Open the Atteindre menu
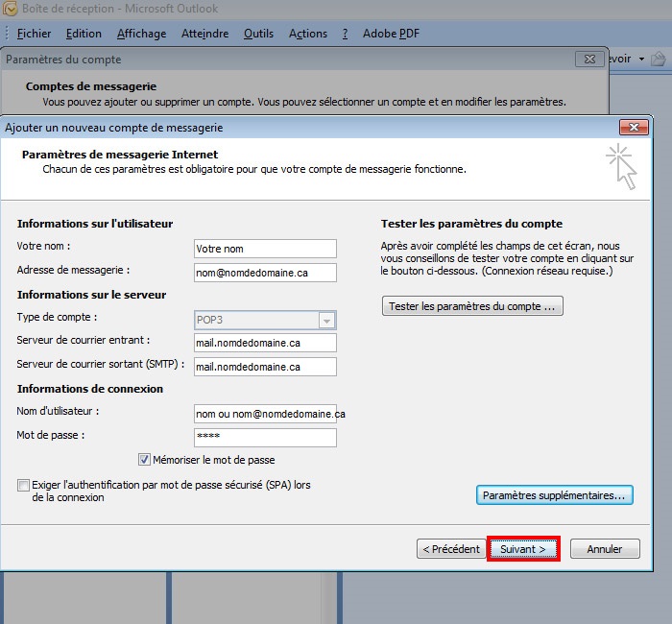 (204, 34)
